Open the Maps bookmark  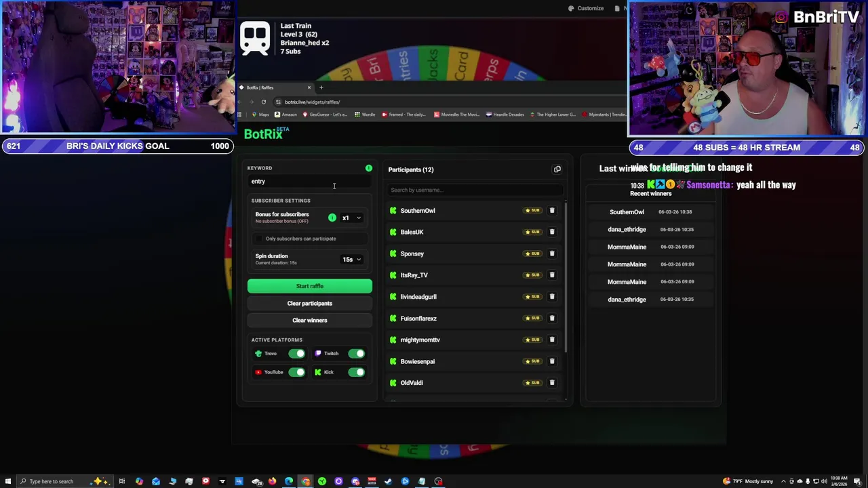(260, 115)
